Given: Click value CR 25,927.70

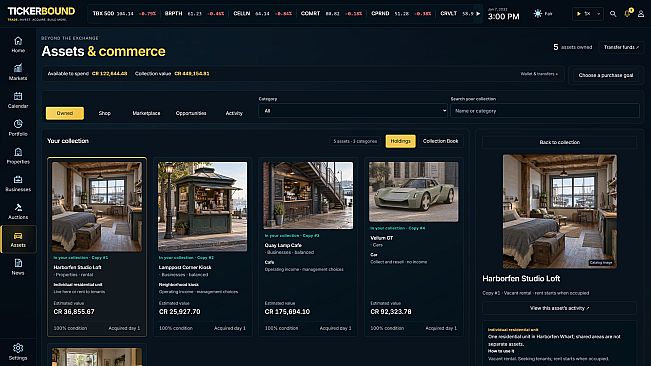Looking at the screenshot, I should (x=180, y=312).
